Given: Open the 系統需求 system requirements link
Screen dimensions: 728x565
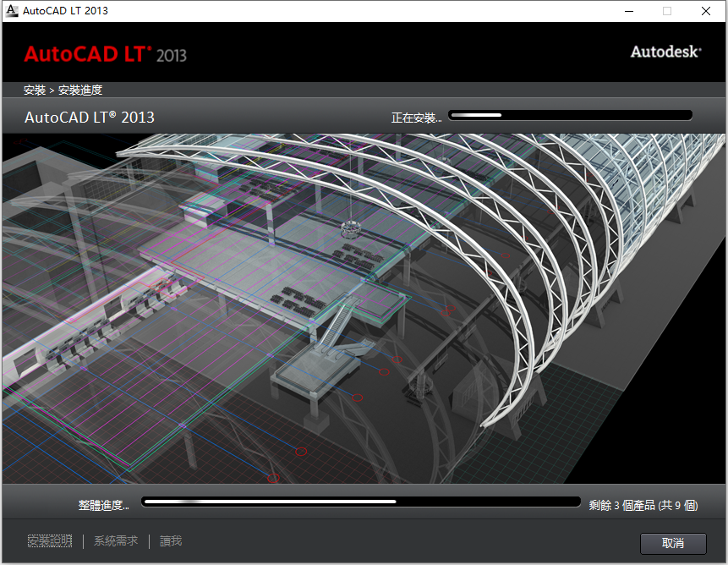Looking at the screenshot, I should coord(116,541).
